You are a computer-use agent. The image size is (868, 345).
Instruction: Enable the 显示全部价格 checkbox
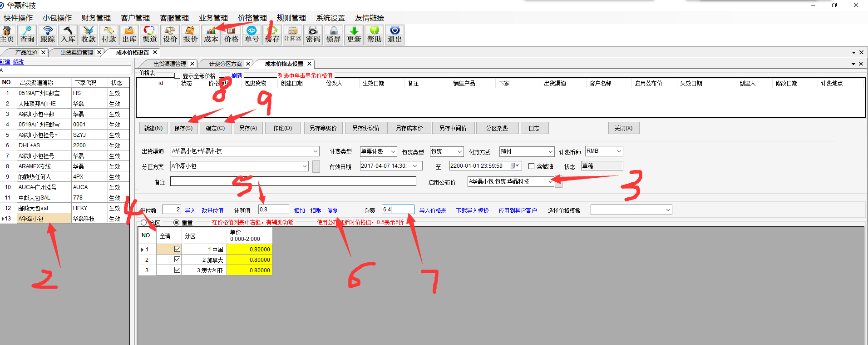pyautogui.click(x=178, y=76)
